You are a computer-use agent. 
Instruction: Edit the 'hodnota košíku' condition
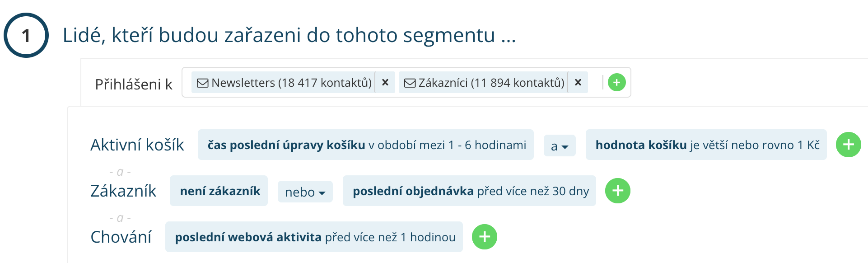(x=706, y=145)
